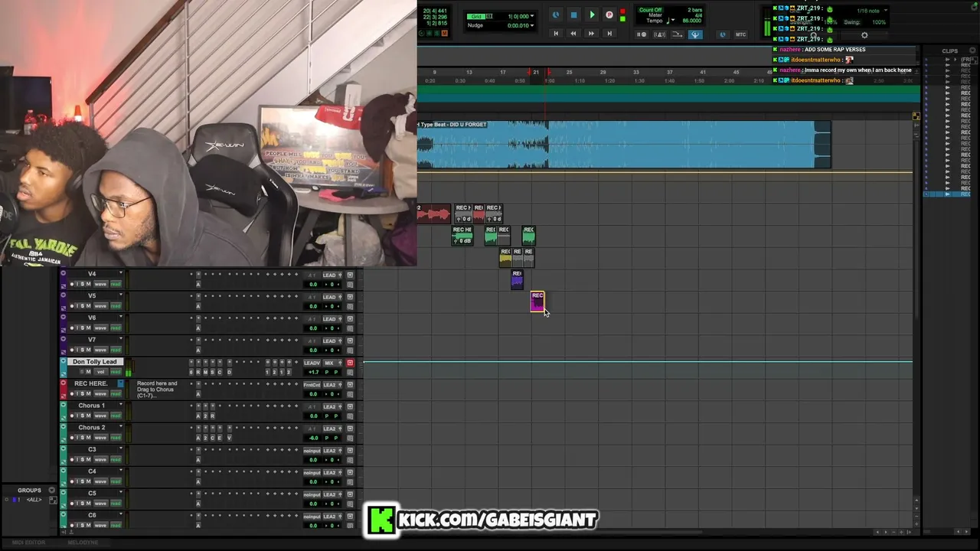Select the Chorus 2 track name
980x551 pixels.
pyautogui.click(x=91, y=427)
